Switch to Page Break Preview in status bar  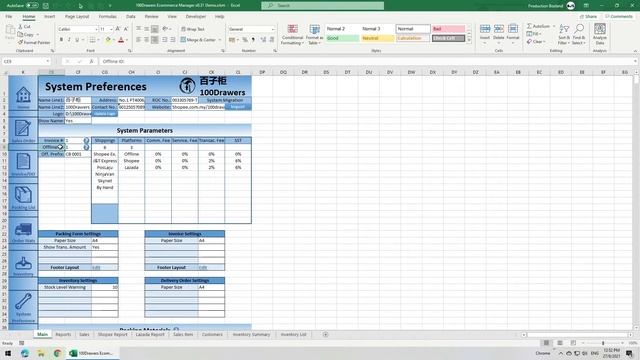573,343
